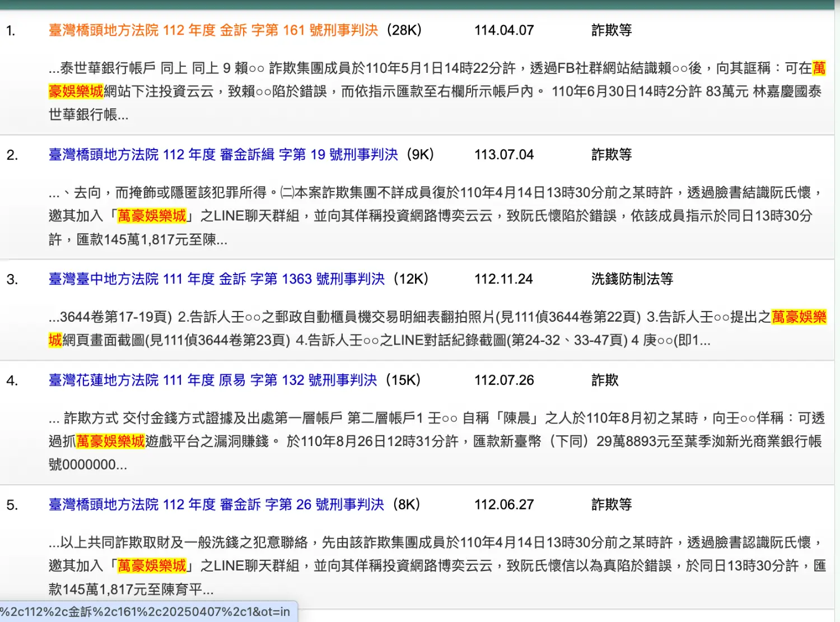Screen dimensions: 840x622
Task: Click the file size (9K) of result 2
Action: coord(418,155)
